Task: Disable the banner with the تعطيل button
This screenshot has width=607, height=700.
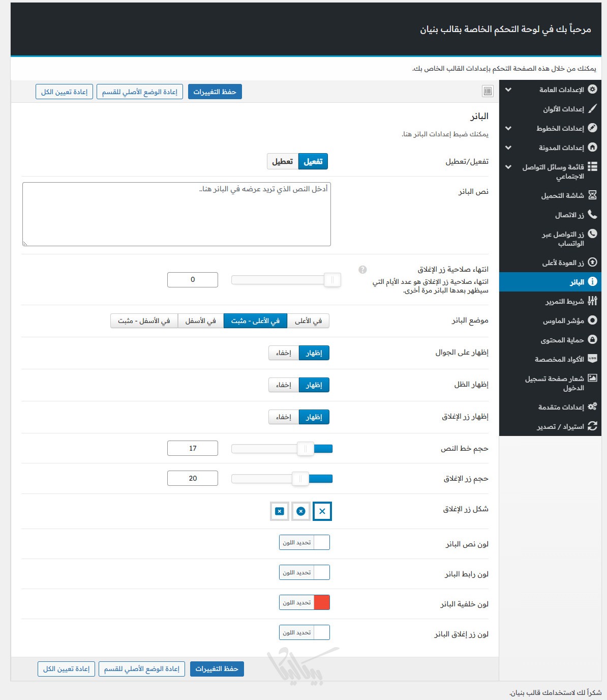Action: click(x=283, y=161)
